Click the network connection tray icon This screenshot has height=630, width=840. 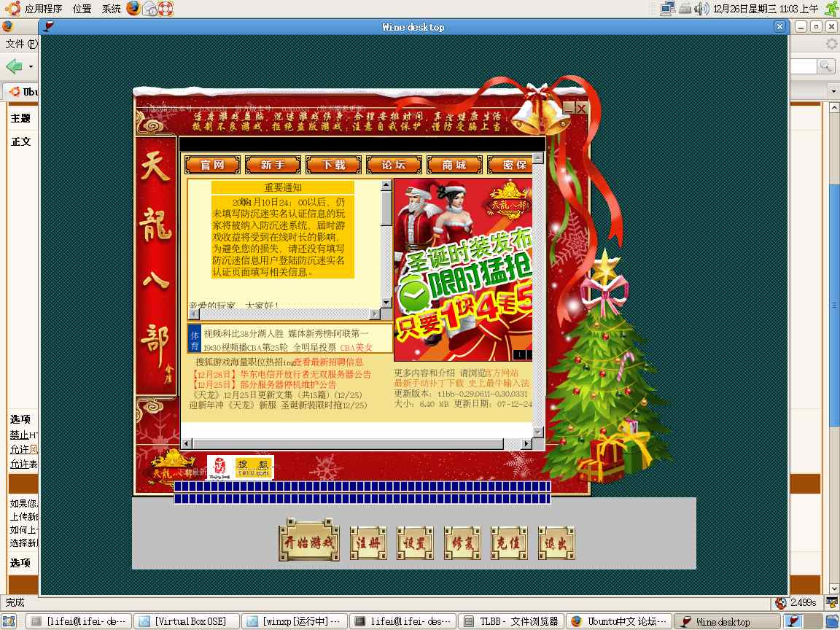[668, 8]
